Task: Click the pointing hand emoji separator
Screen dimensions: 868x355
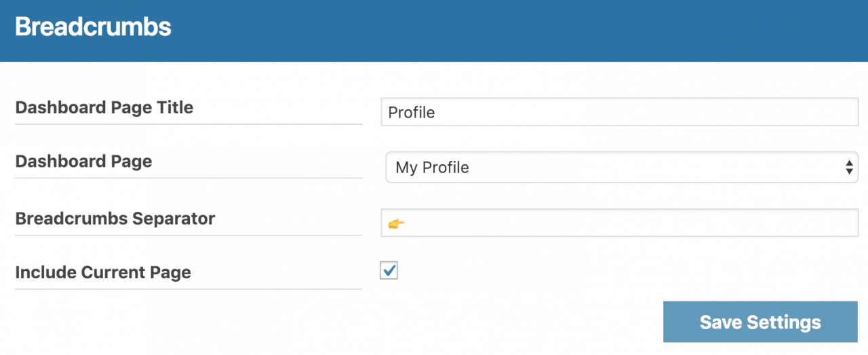Action: tap(397, 223)
